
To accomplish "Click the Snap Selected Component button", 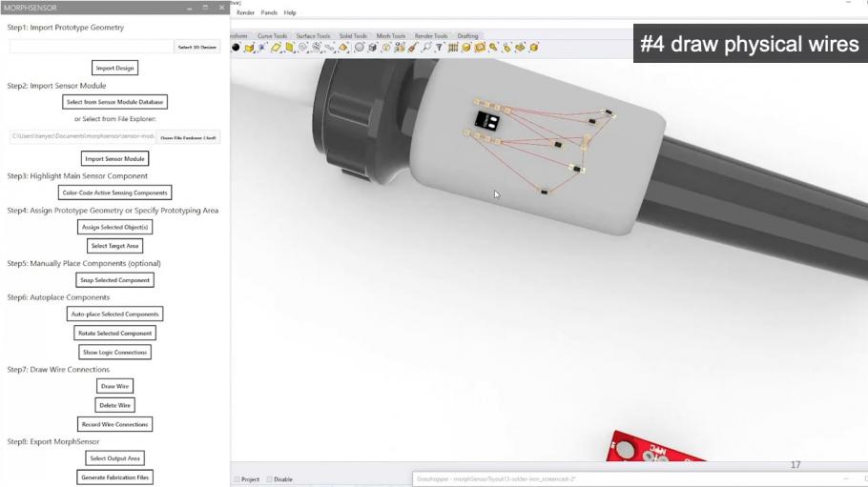I will click(114, 280).
